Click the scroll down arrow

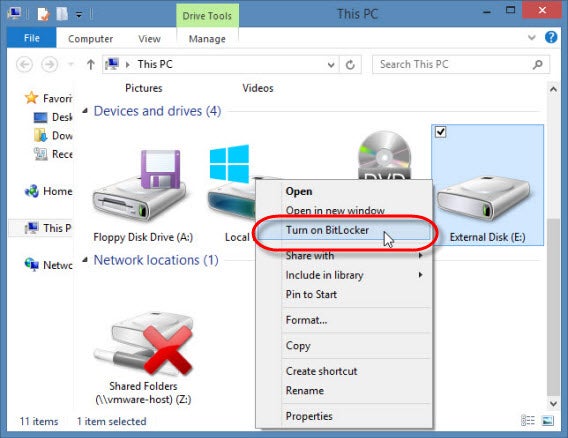(x=553, y=403)
